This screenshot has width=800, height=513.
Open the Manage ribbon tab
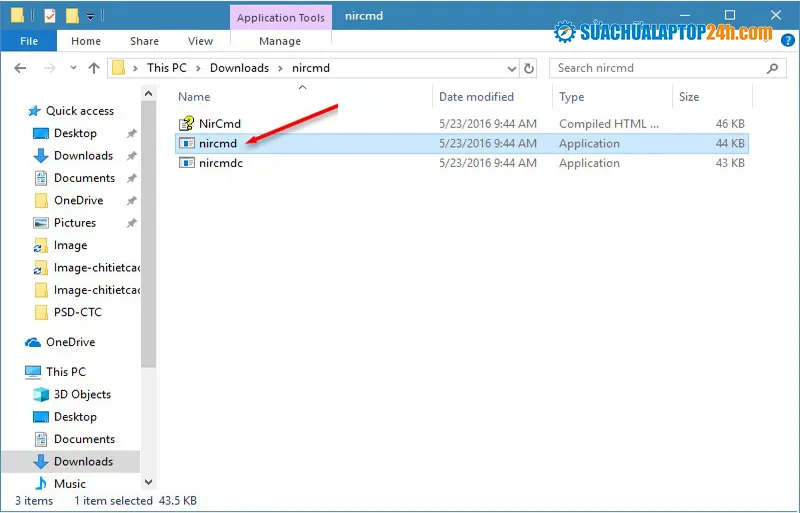[x=280, y=41]
